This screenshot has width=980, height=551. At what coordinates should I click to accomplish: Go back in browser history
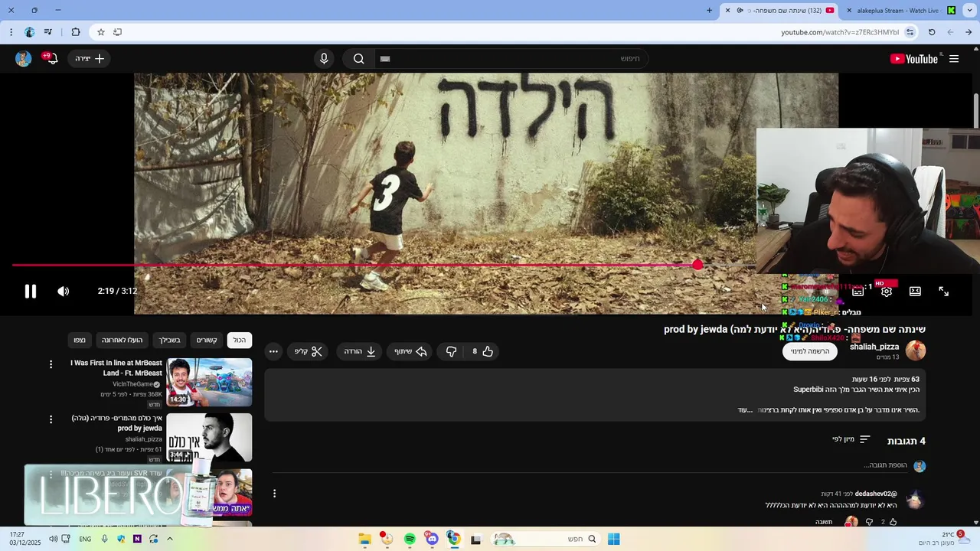969,32
